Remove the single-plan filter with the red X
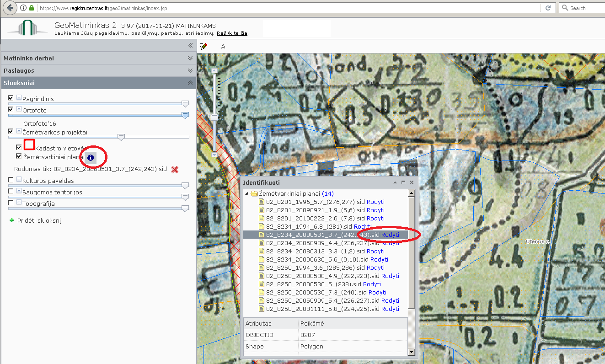 coord(174,170)
